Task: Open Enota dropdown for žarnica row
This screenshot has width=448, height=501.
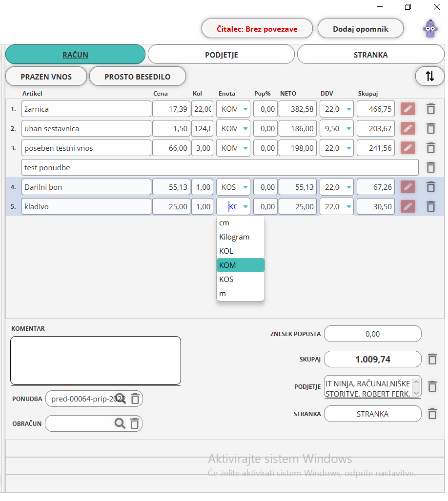Action: point(245,109)
